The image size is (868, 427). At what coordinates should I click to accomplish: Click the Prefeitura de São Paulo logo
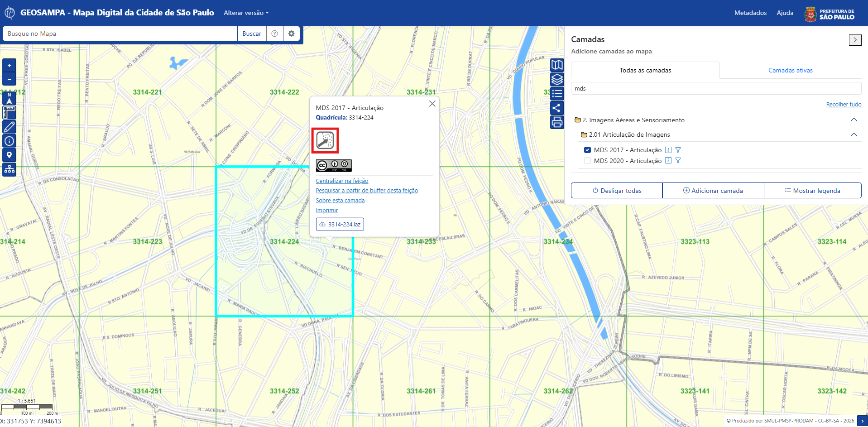[x=830, y=14]
